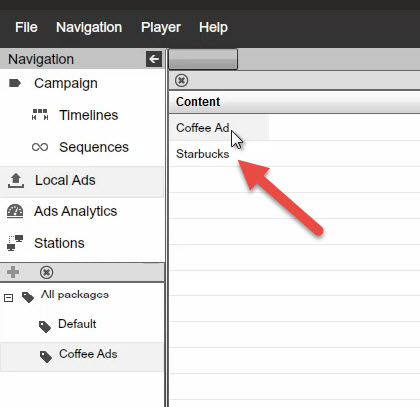Select the Starbucks content row
The image size is (420, 407).
(294, 154)
